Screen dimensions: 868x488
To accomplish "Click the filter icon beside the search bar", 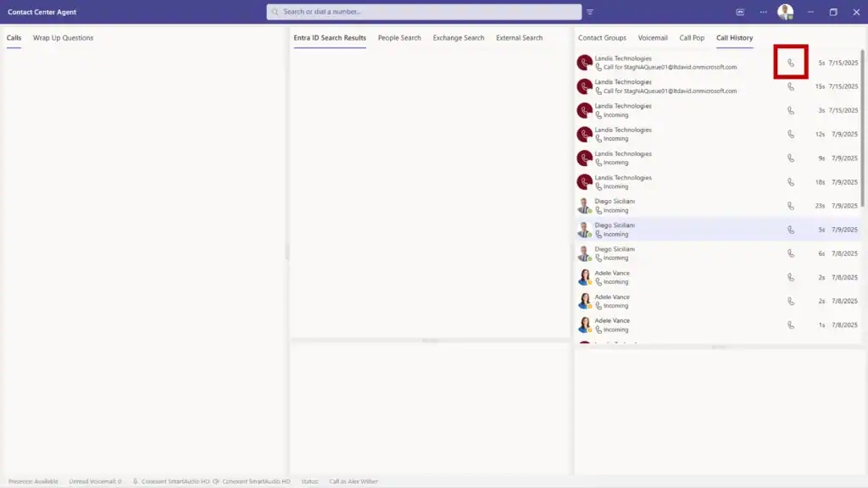I will pyautogui.click(x=591, y=12).
